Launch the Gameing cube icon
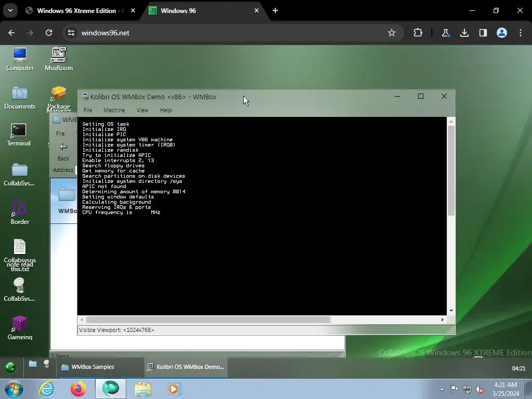The height and width of the screenshot is (399, 532). click(20, 328)
